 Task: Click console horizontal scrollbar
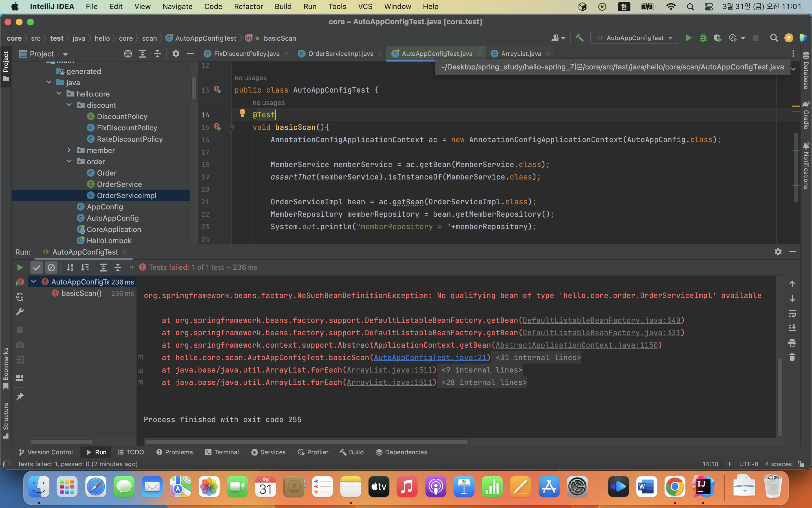point(306,442)
